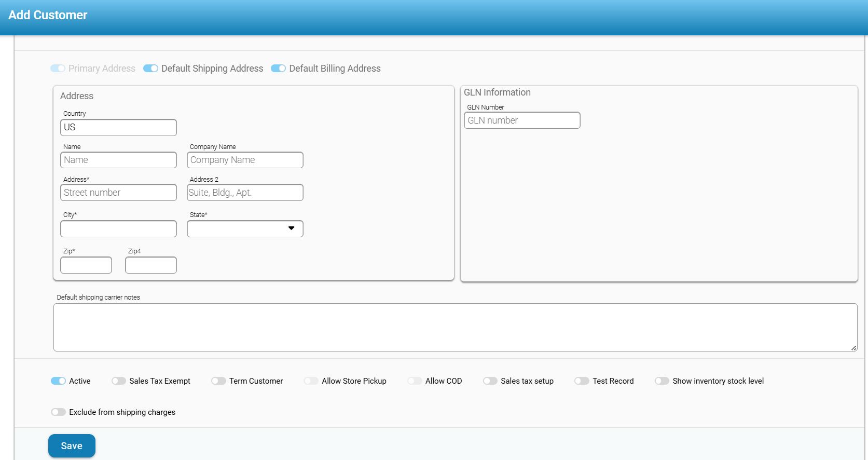
Task: Enable the Sales tax setup toggle
Action: 490,381
